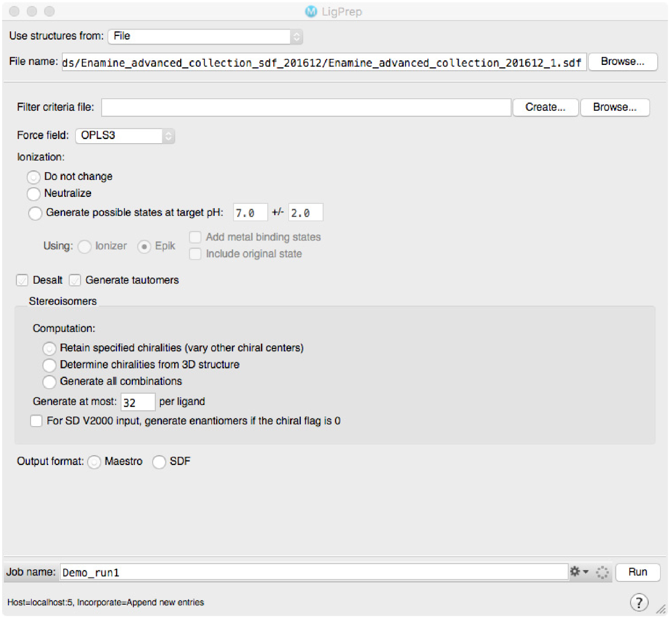Choose Epik as the ionization tool
This screenshot has height=617, width=672.
144,246
